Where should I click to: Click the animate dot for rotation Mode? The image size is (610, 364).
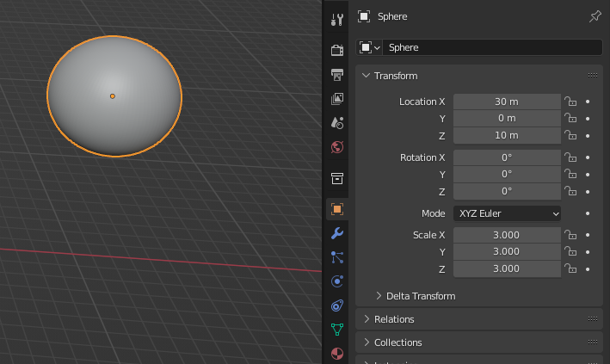tap(588, 213)
